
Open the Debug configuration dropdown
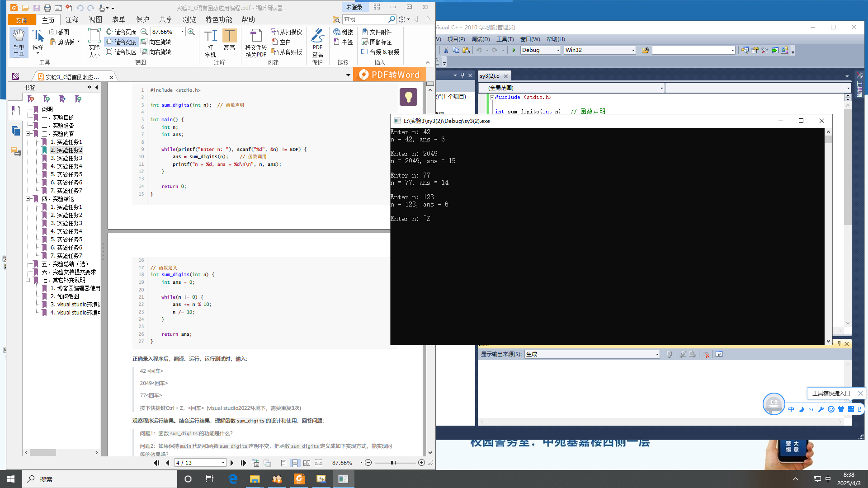558,50
